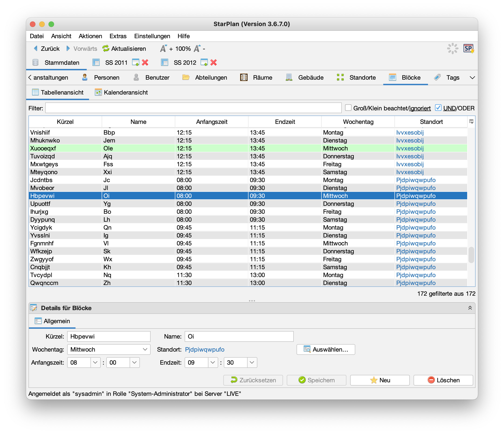Open the table column configuration icon

click(471, 122)
